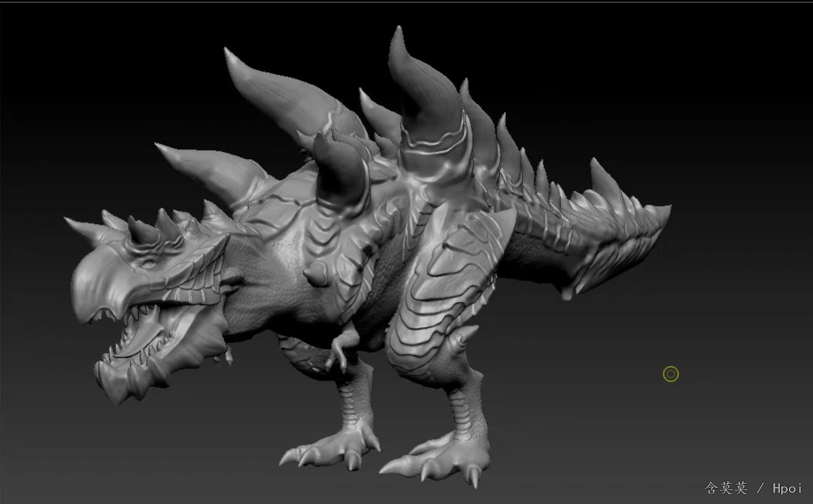Click the row of small horns atop the head

click(x=156, y=229)
